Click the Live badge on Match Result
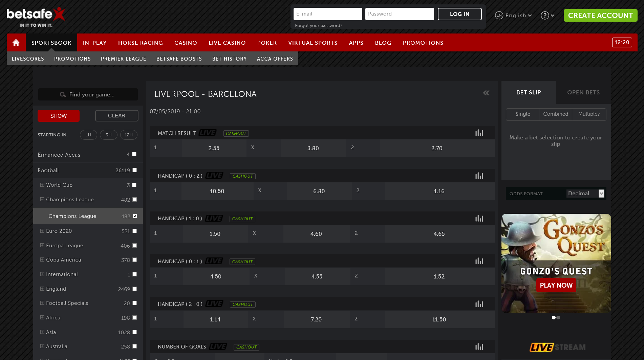The height and width of the screenshot is (360, 644). [207, 133]
